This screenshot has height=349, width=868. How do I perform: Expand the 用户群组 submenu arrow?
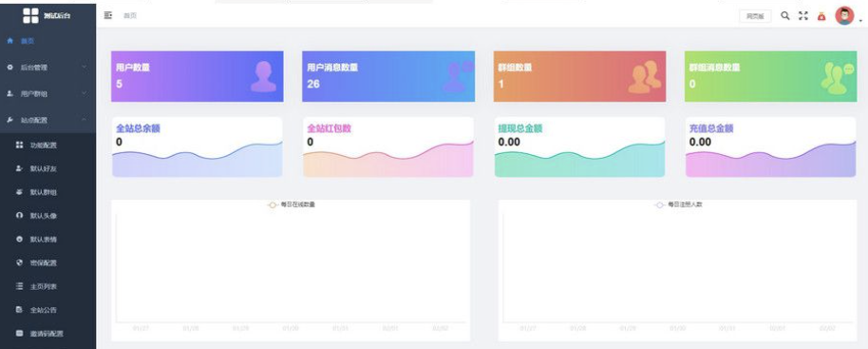click(84, 93)
